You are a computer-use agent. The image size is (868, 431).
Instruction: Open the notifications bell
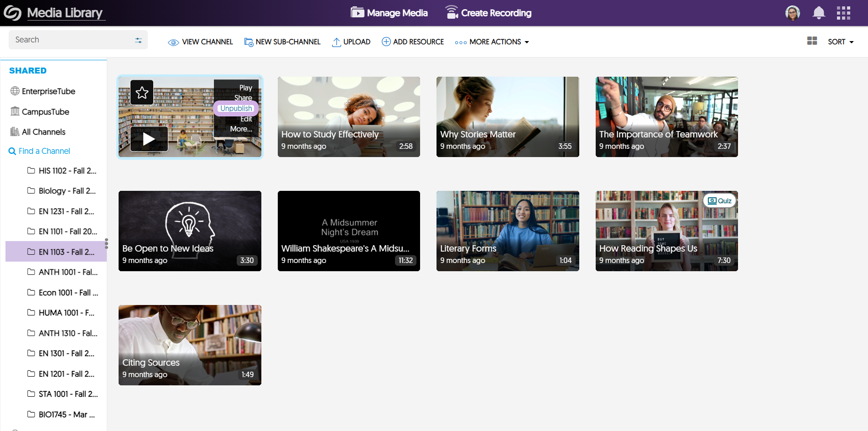point(819,13)
